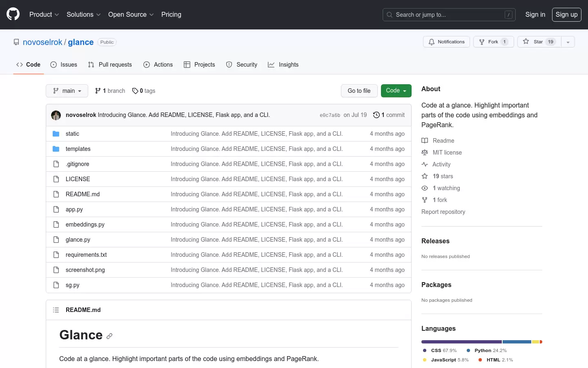Click the anchor link icon beside Glance heading
588x368 pixels.
[x=109, y=336]
